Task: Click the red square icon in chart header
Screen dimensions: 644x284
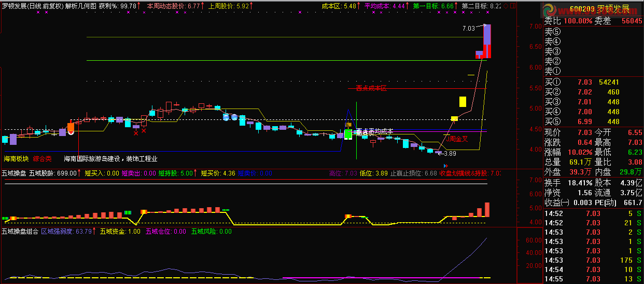Action: tap(513, 6)
